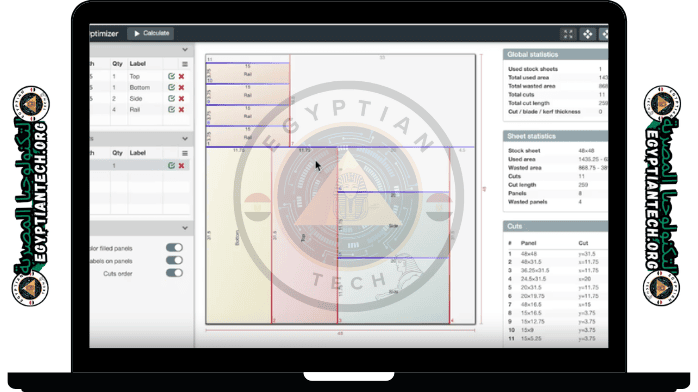
Task: Open the stock sheets table hamburger menu
Action: 185,153
